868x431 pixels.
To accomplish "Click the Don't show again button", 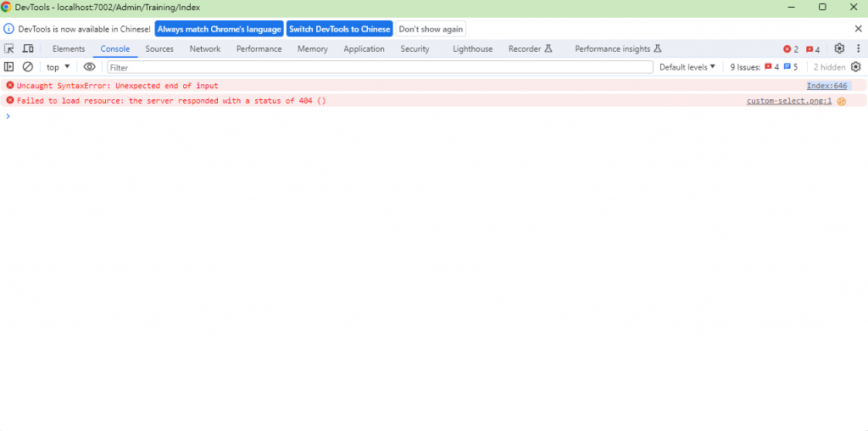I will click(x=431, y=29).
